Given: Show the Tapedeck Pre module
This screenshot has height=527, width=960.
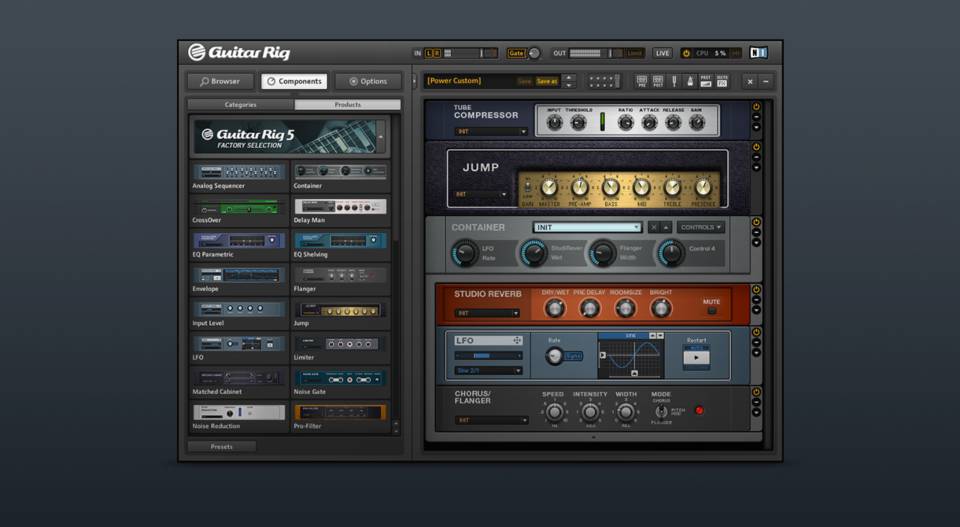Looking at the screenshot, I should pyautogui.click(x=642, y=81).
